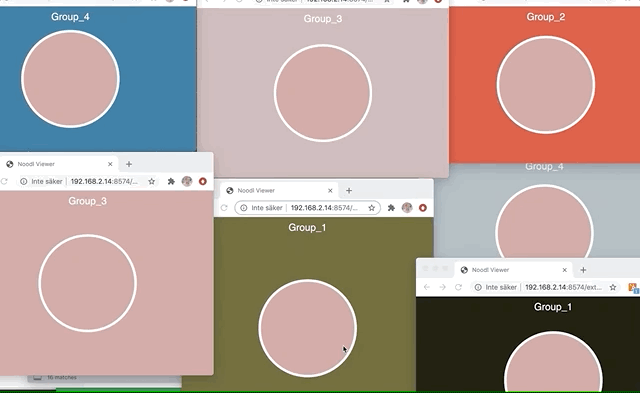This screenshot has height=393, width=640.
Task: Bookmark star in the olive Group_1 window
Action: [x=371, y=208]
